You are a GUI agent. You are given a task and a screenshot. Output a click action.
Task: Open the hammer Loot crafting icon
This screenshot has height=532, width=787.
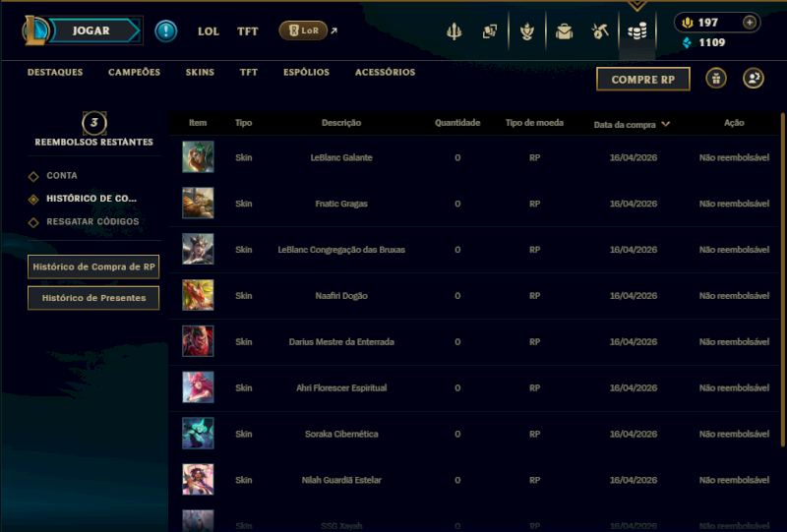click(600, 31)
